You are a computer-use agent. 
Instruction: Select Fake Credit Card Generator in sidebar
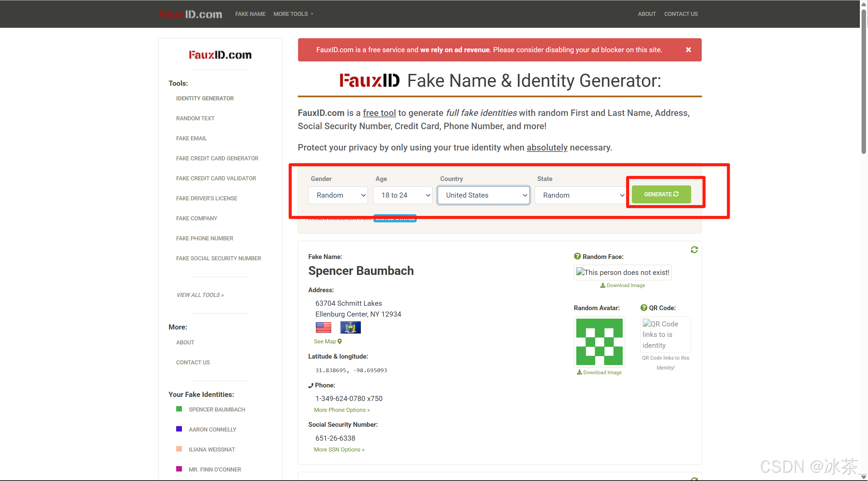click(217, 158)
